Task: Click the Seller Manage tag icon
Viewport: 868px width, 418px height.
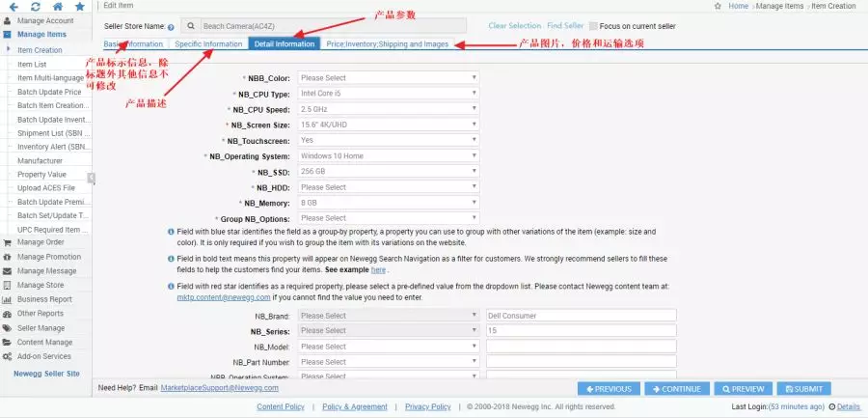Action: [7, 328]
